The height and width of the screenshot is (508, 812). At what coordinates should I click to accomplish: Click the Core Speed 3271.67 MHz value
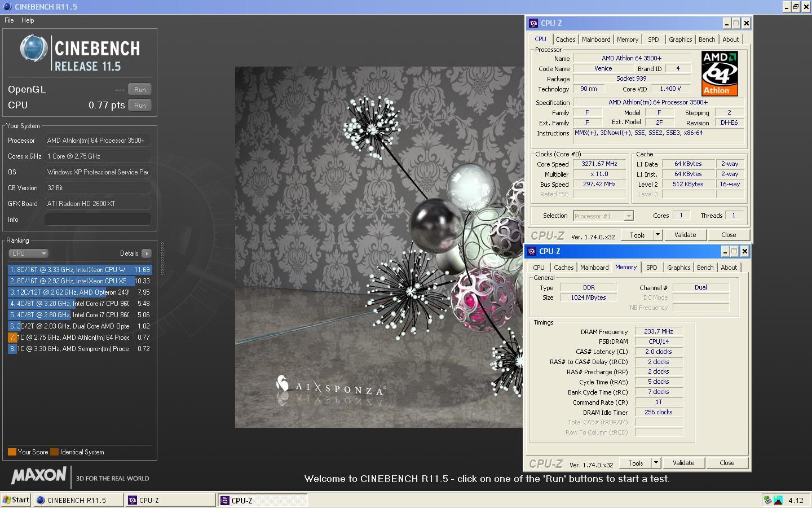(x=599, y=164)
